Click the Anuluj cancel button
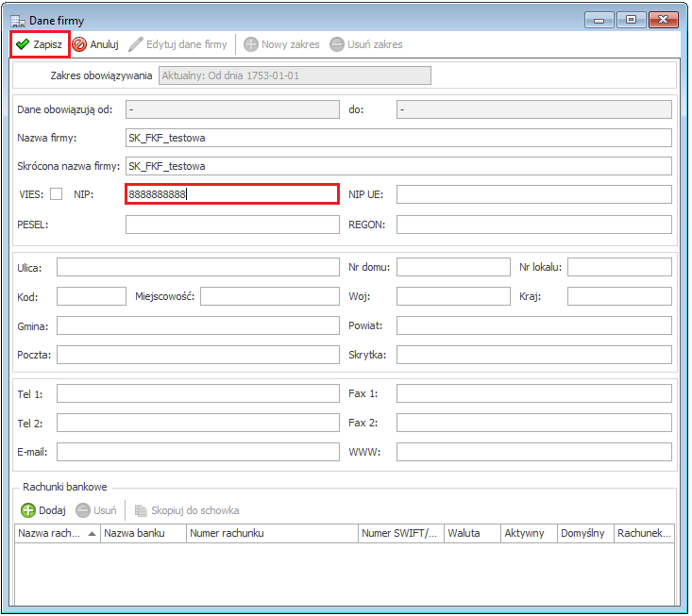Viewport: 692px width, 616px height. (x=95, y=44)
